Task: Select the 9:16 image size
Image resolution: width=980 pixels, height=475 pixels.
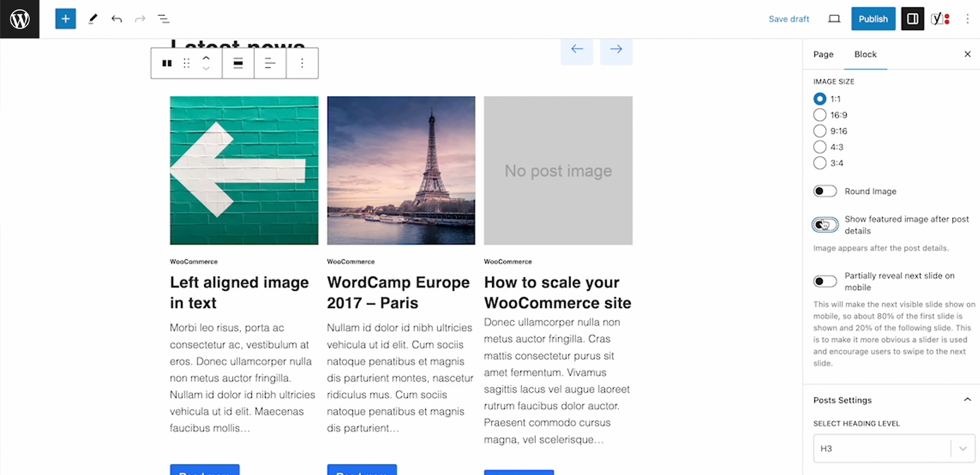Action: 819,131
